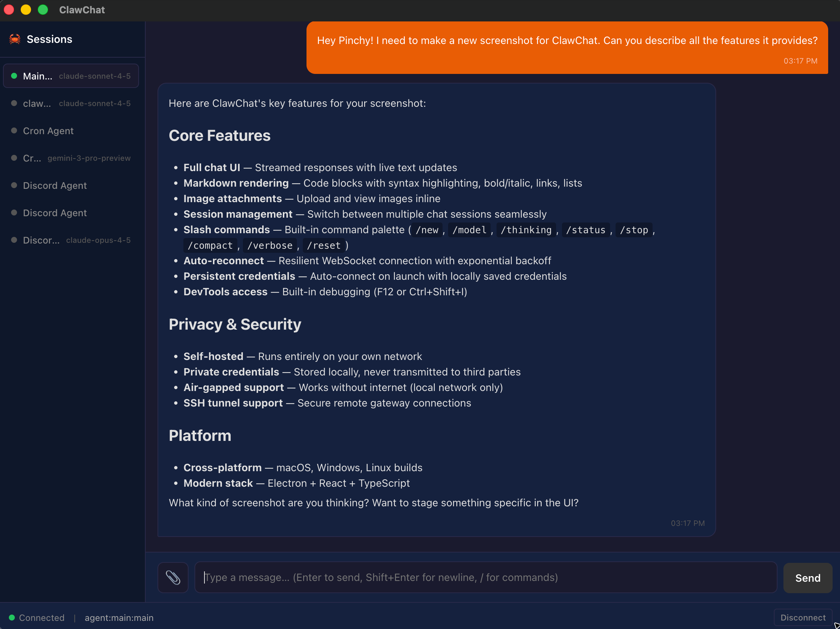This screenshot has height=629, width=840.
Task: Select the second Discord Agent session
Action: pos(71,212)
